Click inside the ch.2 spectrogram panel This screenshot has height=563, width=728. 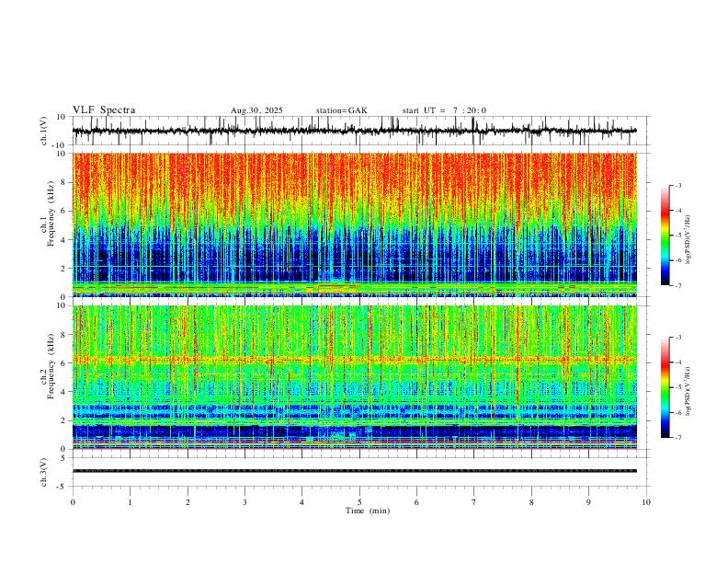pos(355,377)
